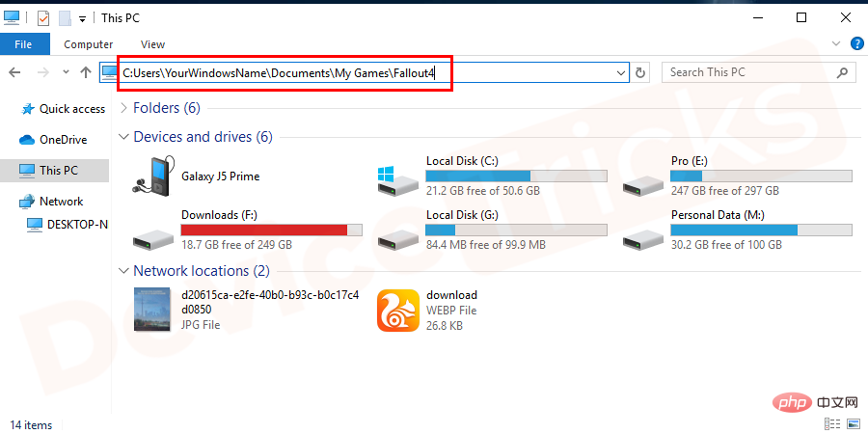Refresh the This PC view

pyautogui.click(x=640, y=72)
